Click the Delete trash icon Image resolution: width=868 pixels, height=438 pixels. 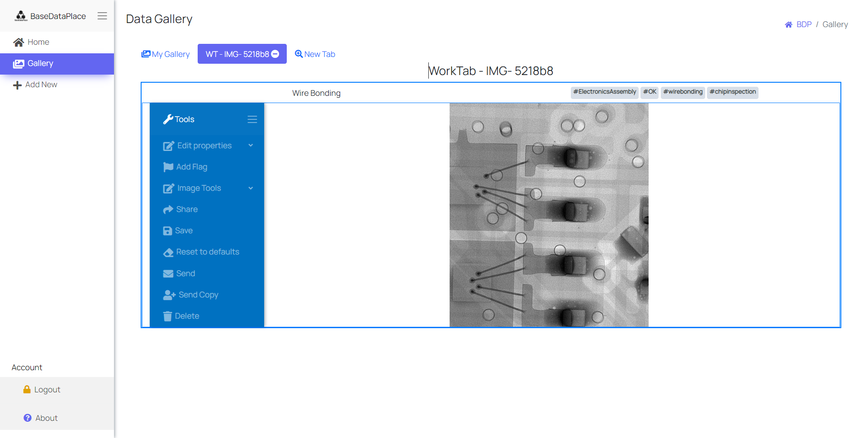coord(167,316)
